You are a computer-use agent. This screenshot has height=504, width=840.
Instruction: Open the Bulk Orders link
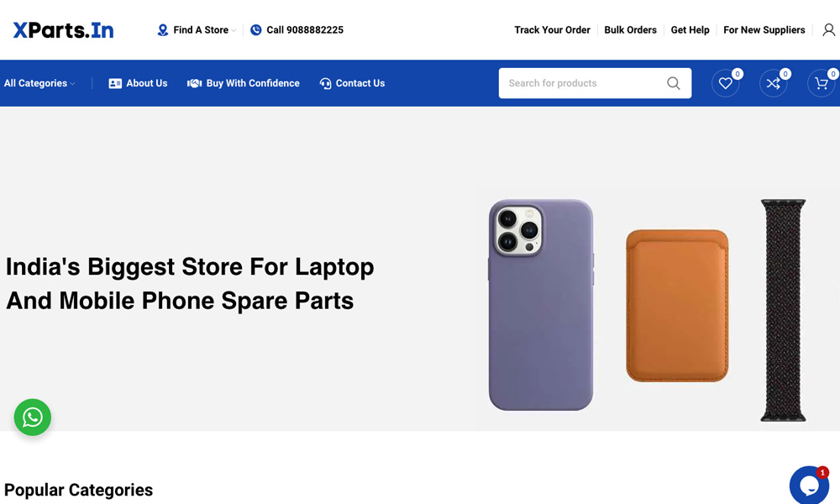630,30
